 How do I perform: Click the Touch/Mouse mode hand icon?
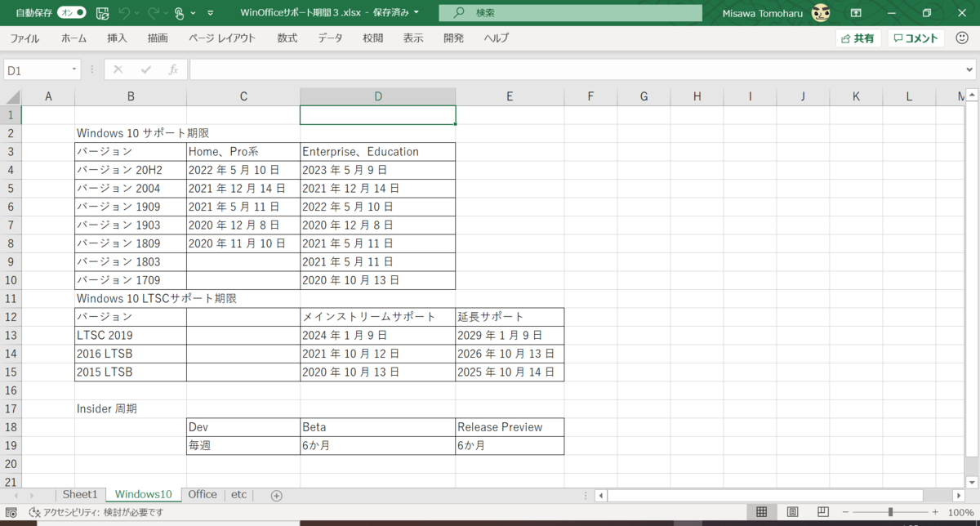(180, 13)
